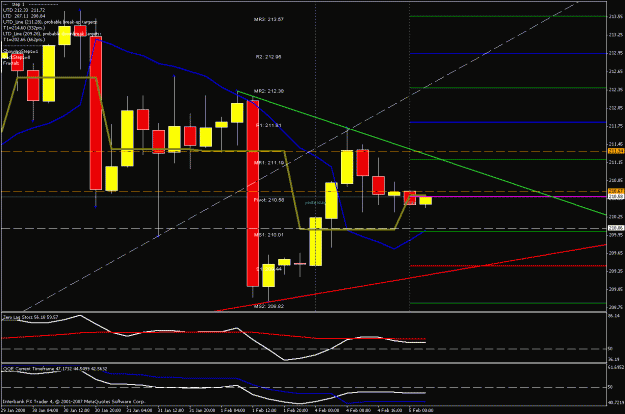
Task: Click the 4 Feb 08:00 time label
Action: pyautogui.click(x=359, y=410)
